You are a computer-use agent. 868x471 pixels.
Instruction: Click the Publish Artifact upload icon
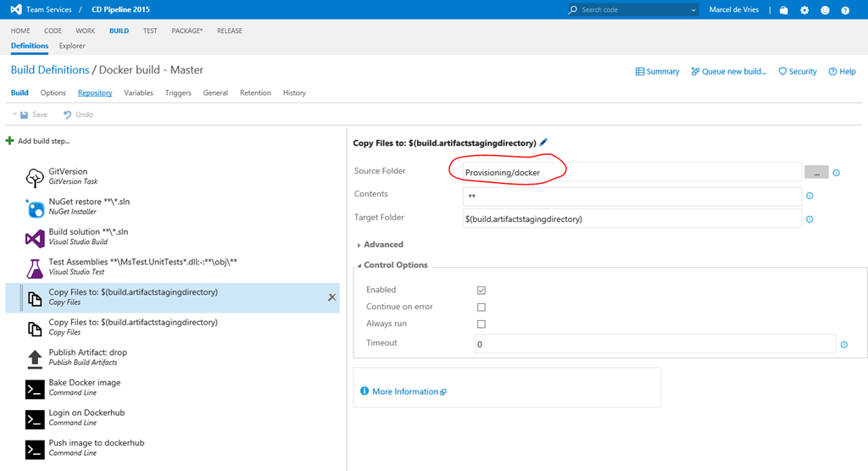click(35, 358)
